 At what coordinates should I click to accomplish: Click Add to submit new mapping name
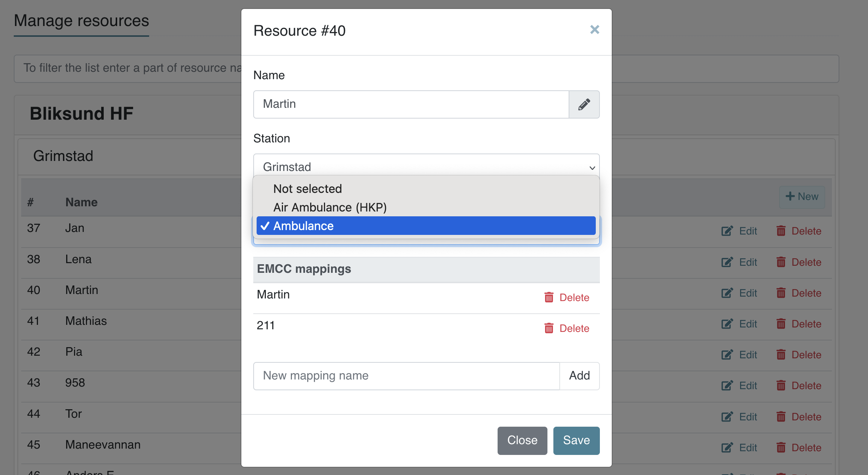(579, 375)
